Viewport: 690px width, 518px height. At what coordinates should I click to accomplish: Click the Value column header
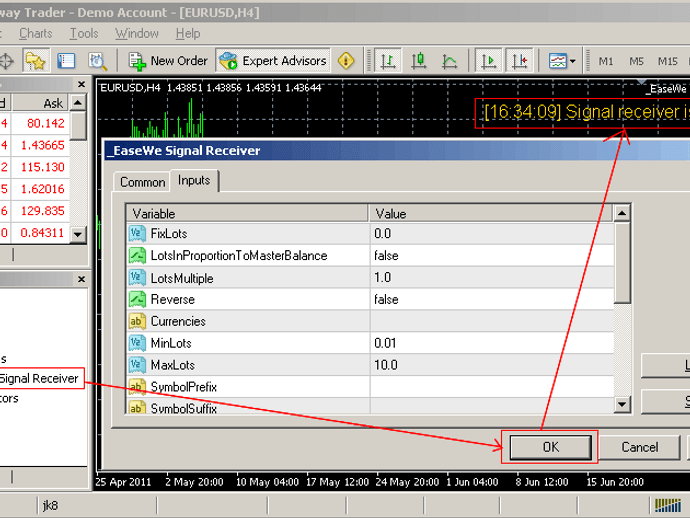click(x=491, y=213)
